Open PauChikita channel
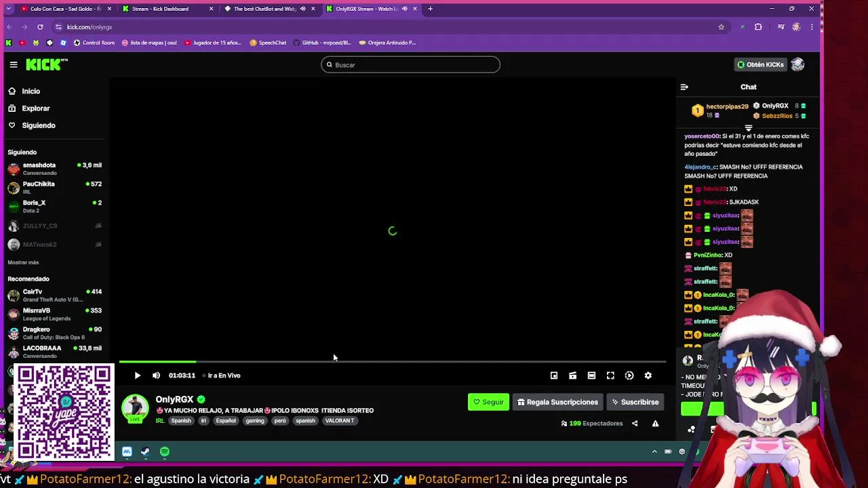 coord(54,188)
